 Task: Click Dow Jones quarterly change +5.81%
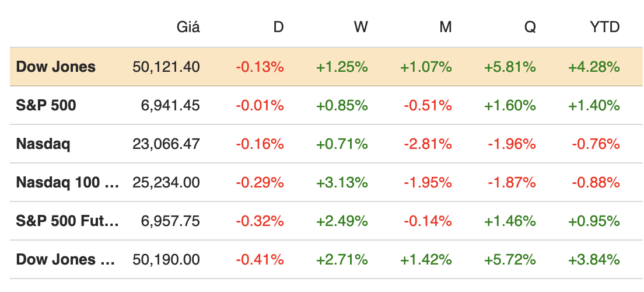510,67
